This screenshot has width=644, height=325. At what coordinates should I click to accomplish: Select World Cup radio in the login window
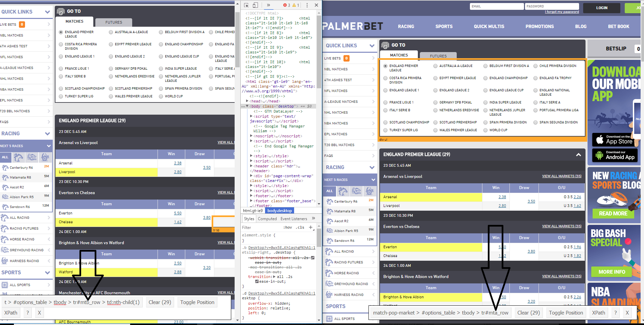(485, 130)
